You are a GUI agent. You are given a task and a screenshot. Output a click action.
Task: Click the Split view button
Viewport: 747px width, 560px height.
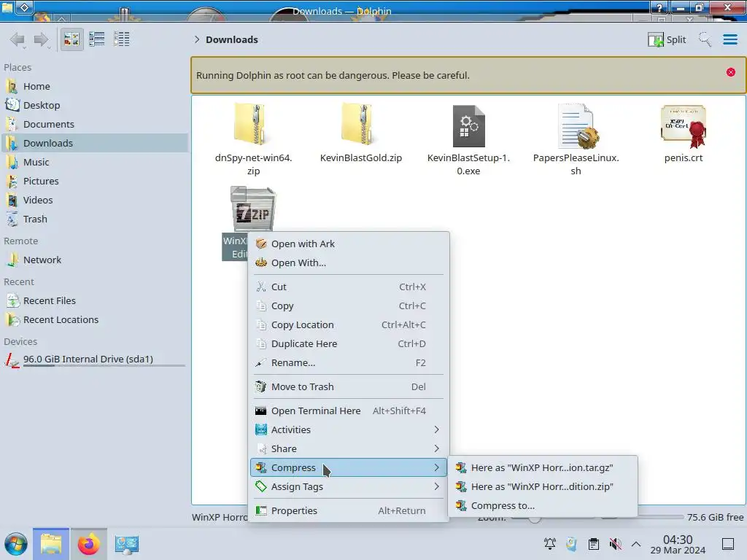pos(667,39)
